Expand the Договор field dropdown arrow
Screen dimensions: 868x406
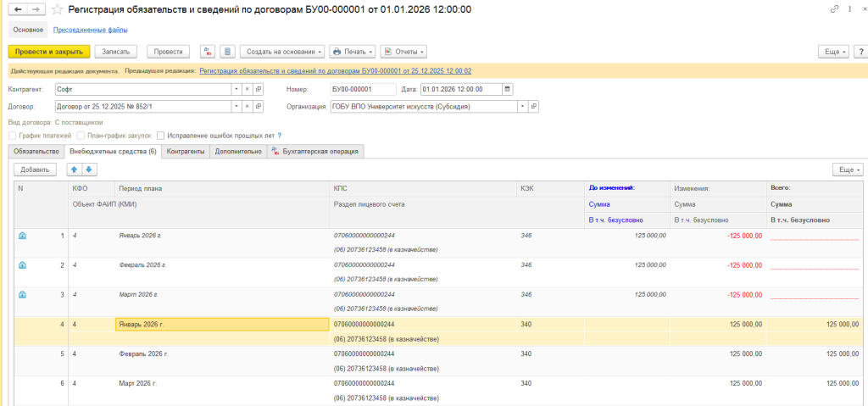tap(235, 107)
